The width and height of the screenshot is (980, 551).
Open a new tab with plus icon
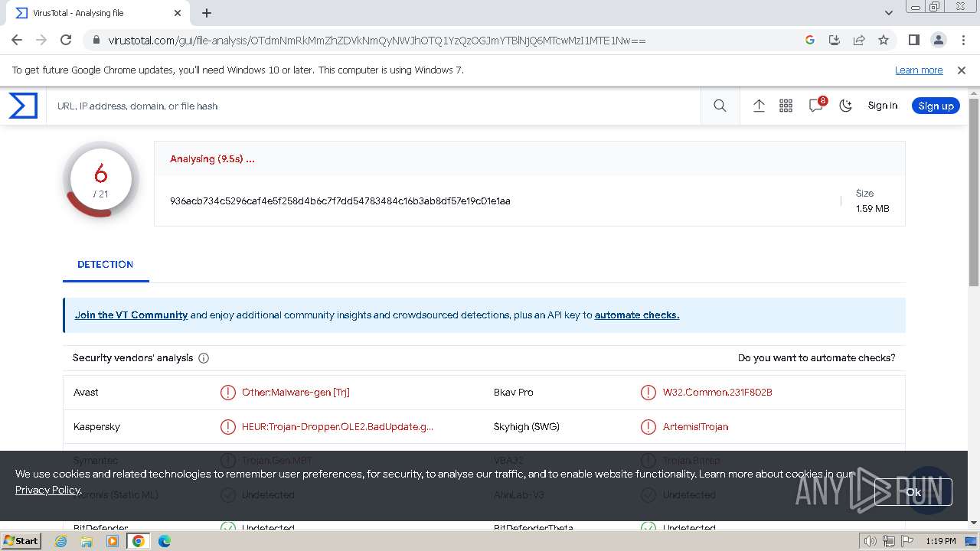coord(207,13)
